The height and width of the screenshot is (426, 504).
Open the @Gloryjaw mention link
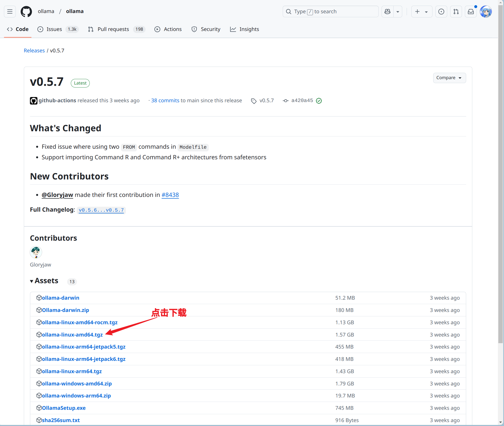point(57,195)
